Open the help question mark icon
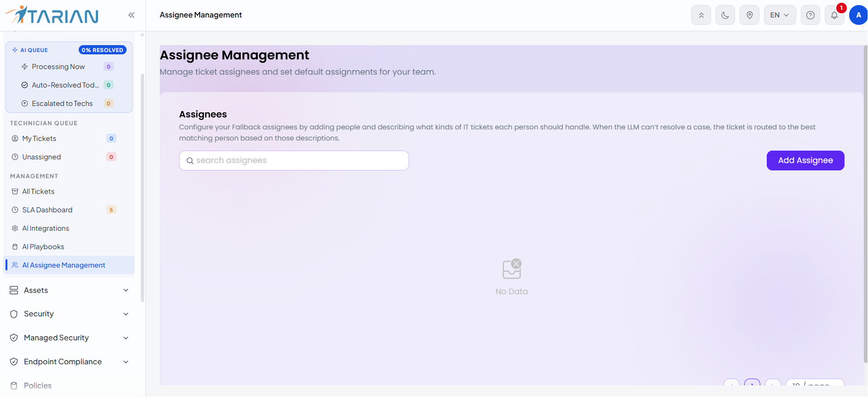Viewport: 868px width, 397px height. pos(810,15)
